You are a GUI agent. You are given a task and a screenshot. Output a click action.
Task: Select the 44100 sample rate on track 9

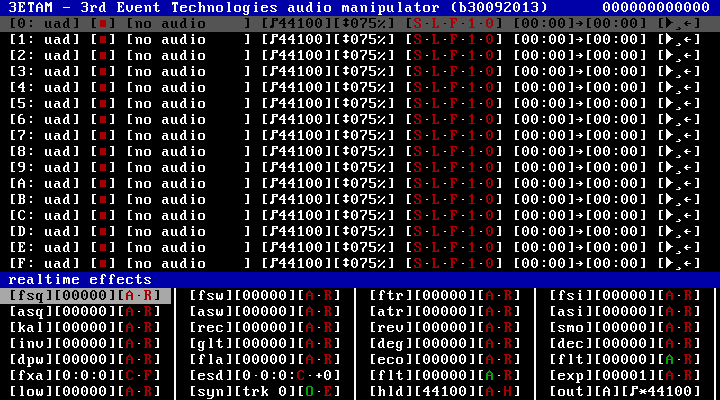point(301,168)
